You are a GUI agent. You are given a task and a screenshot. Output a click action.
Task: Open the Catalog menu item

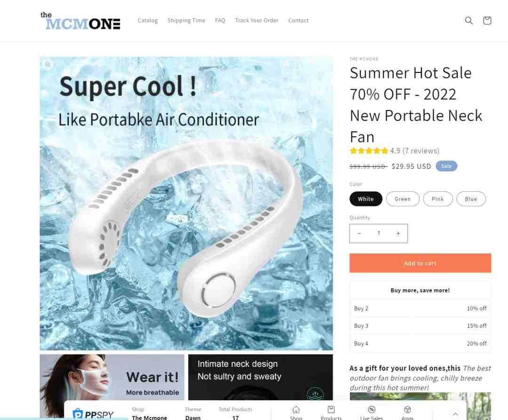(x=147, y=20)
